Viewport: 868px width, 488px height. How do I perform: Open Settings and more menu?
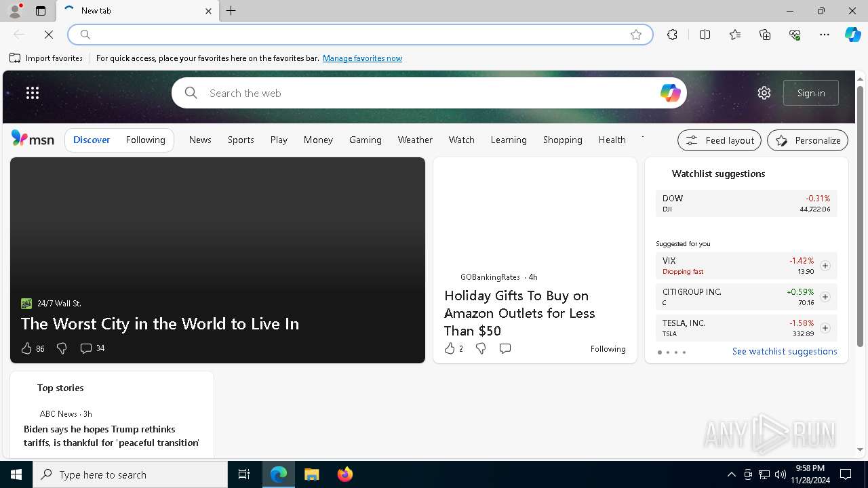pos(825,35)
